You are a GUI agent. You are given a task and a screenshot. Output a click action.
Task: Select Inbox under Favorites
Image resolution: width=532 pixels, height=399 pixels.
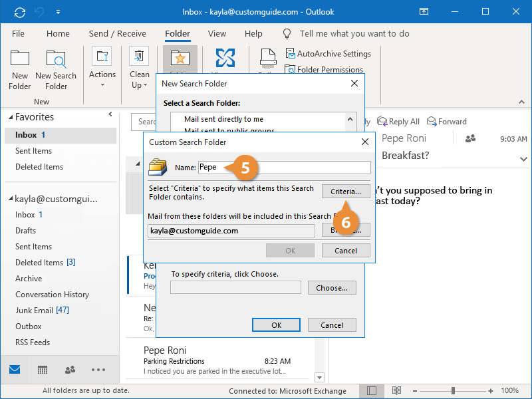tap(61, 135)
